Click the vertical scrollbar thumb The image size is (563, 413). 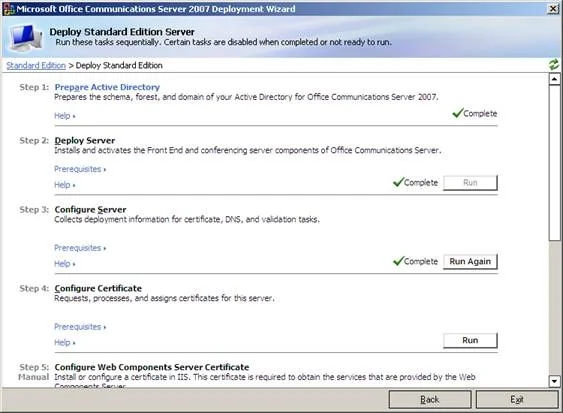554,163
